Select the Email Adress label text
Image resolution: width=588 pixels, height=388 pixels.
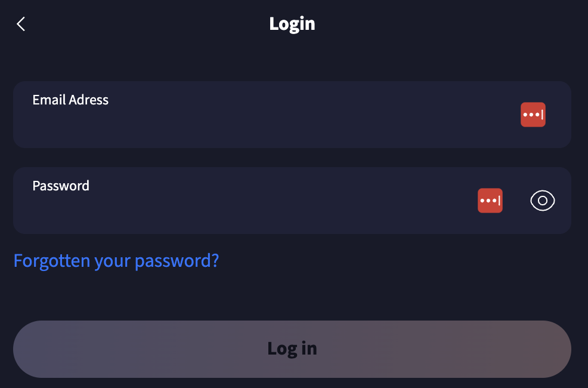point(70,100)
